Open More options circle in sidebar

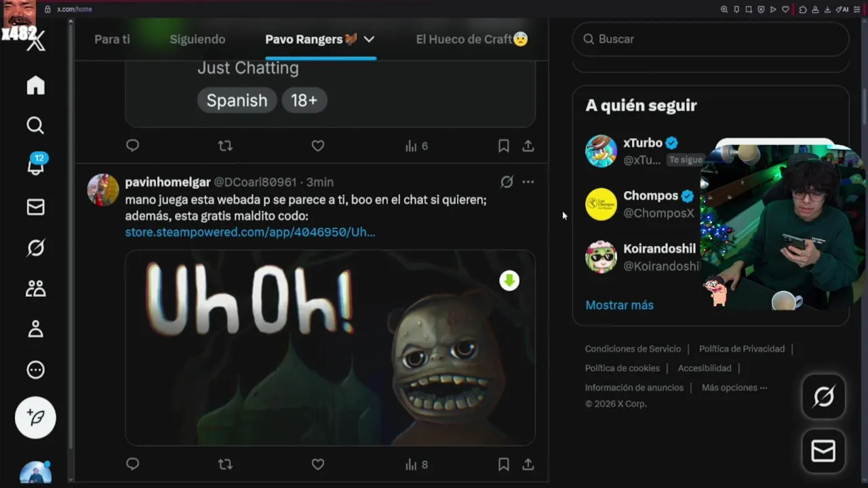click(35, 370)
